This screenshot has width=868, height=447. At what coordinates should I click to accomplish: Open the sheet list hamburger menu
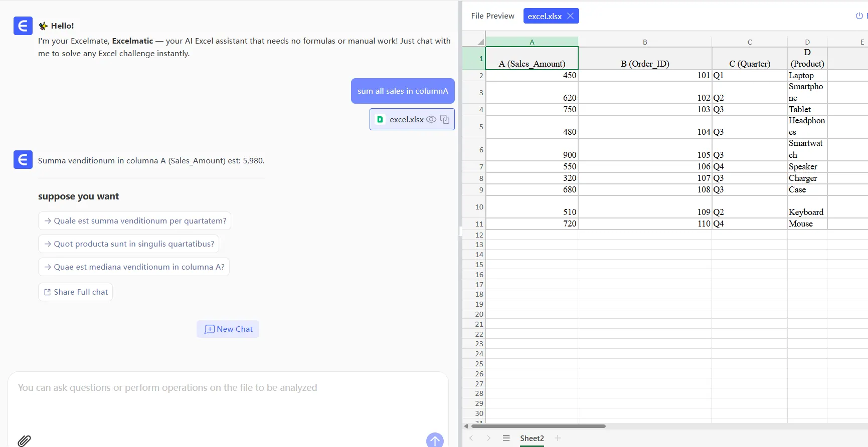coord(506,438)
